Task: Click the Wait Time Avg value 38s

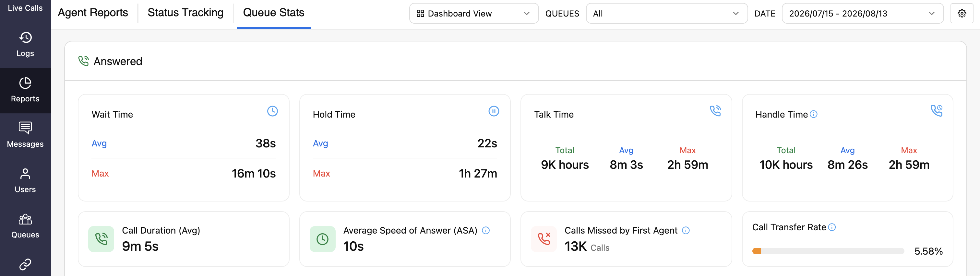Action: 266,143
